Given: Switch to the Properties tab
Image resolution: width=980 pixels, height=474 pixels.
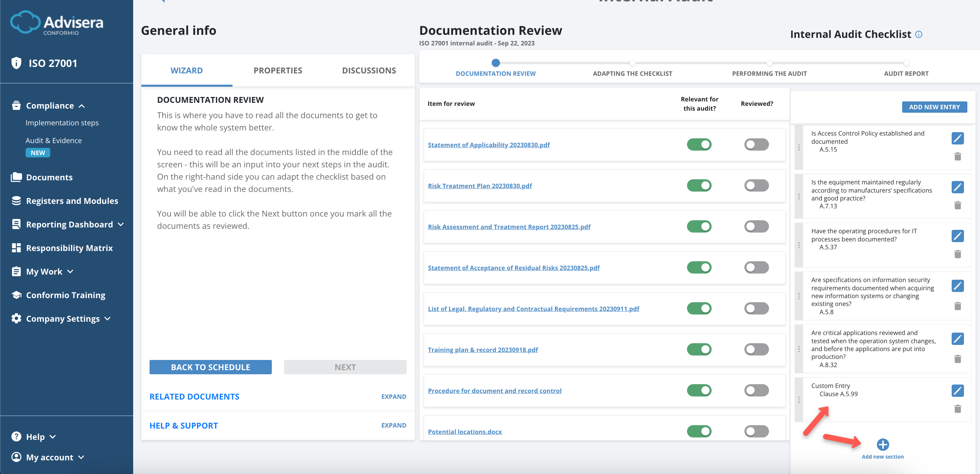Looking at the screenshot, I should 278,70.
